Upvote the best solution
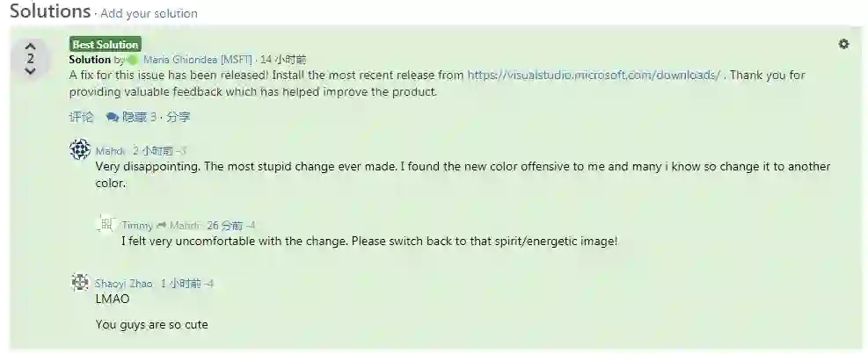Screen dimensions: 868x354 click(31, 46)
